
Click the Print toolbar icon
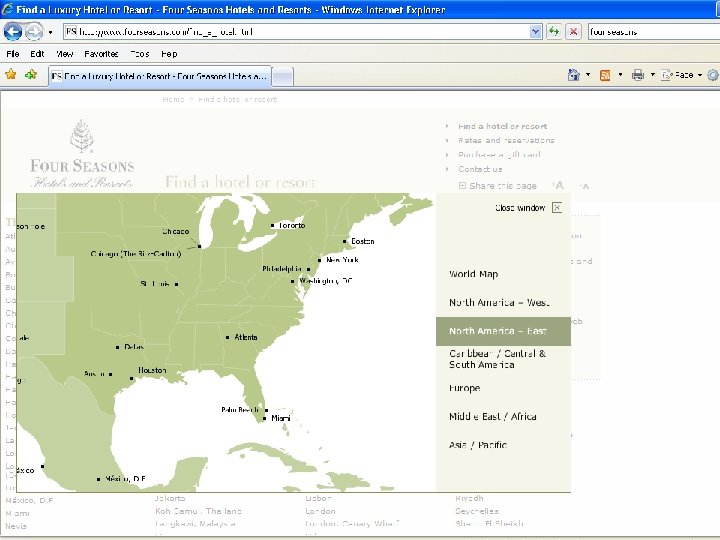pos(638,75)
